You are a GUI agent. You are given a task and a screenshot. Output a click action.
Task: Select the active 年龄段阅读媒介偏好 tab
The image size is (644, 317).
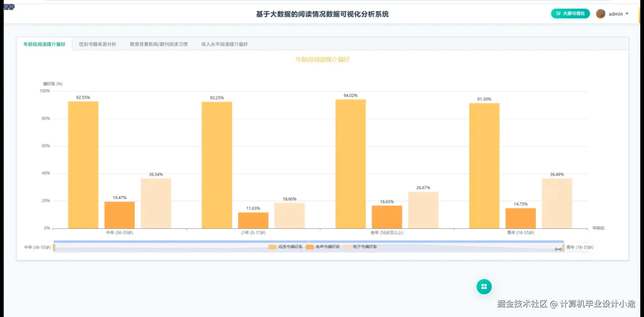tap(44, 44)
